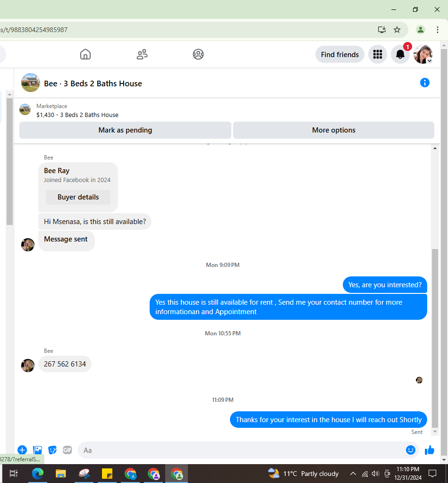Go to the Facebook Home icon
This screenshot has width=448, height=483.
tap(85, 54)
